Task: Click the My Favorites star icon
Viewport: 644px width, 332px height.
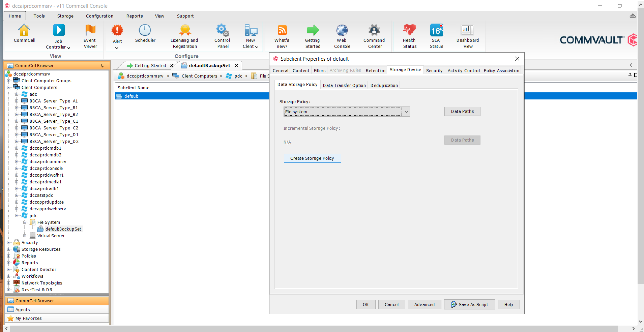Action: click(10, 318)
